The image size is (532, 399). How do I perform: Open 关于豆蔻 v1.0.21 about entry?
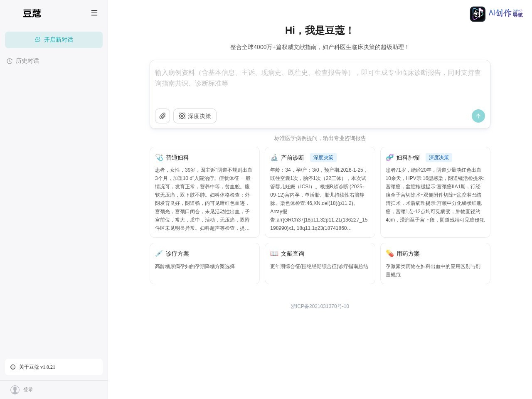(x=54, y=367)
